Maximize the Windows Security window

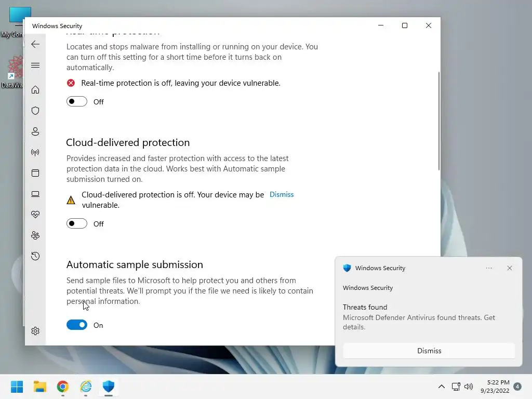pos(405,25)
